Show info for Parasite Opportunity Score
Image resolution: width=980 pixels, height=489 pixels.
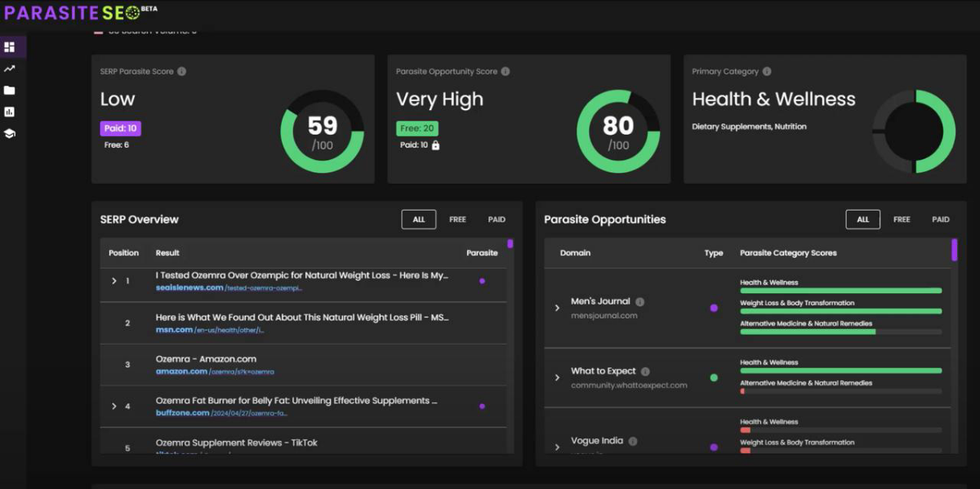tap(506, 72)
